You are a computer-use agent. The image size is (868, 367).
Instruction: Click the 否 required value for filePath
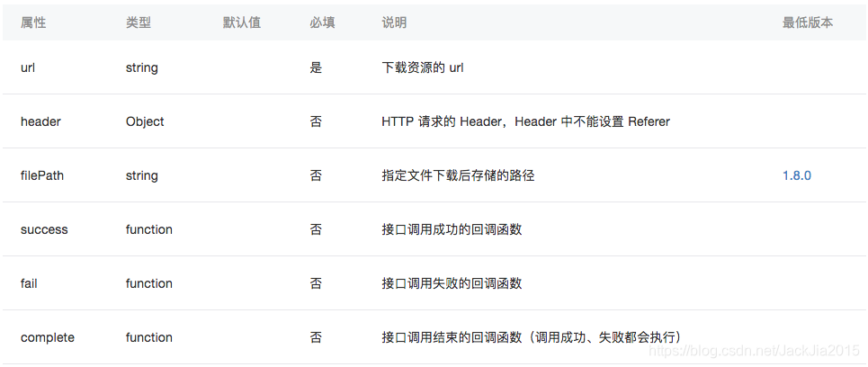(316, 175)
